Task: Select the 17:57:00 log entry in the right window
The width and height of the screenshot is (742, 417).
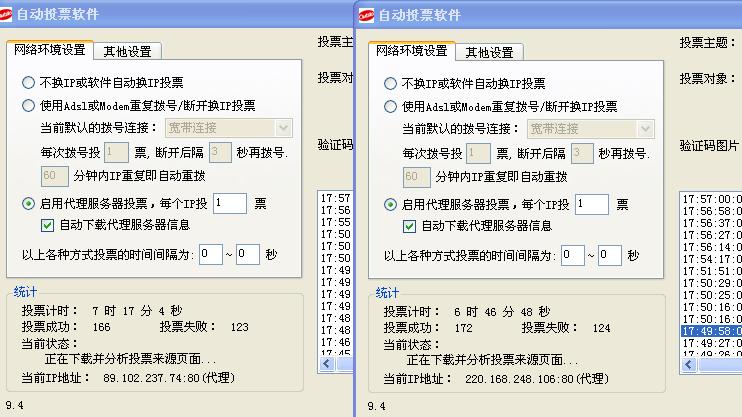Action: click(710, 199)
